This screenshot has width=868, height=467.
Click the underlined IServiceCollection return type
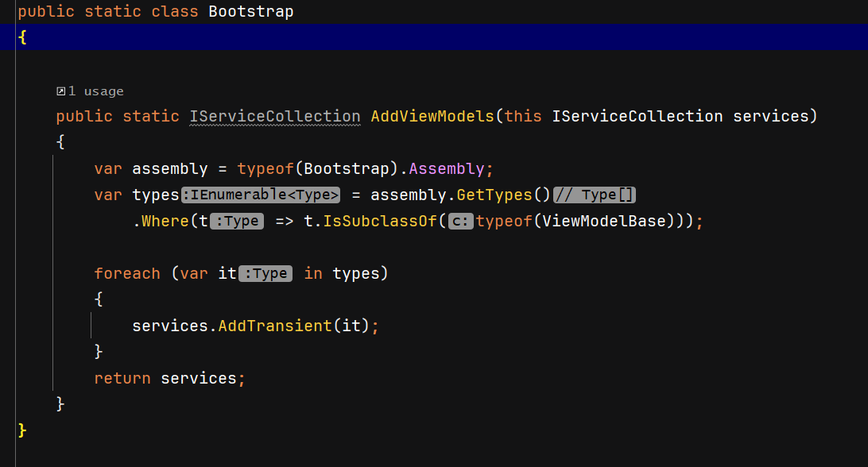point(275,116)
